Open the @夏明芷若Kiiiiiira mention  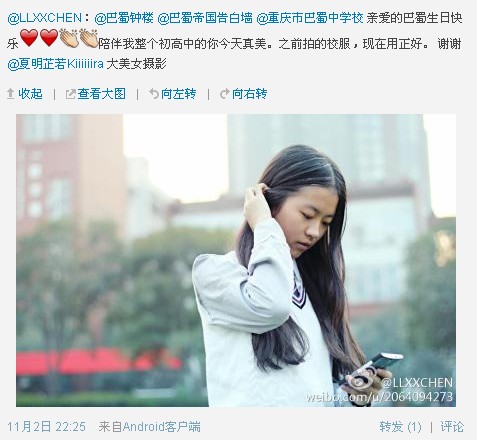point(55,64)
